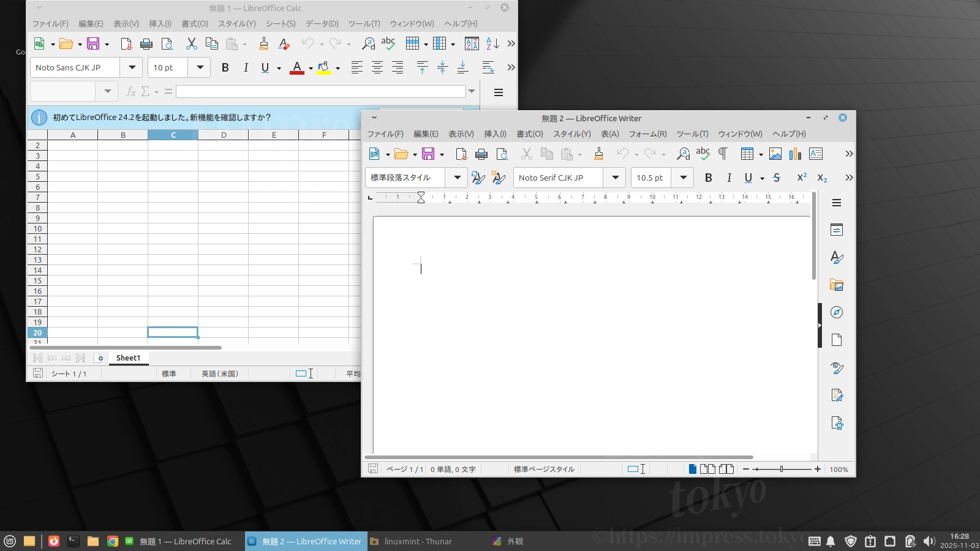Toggle Superscript in Writer toolbar
Viewport: 980px width, 551px height.
pyautogui.click(x=802, y=178)
